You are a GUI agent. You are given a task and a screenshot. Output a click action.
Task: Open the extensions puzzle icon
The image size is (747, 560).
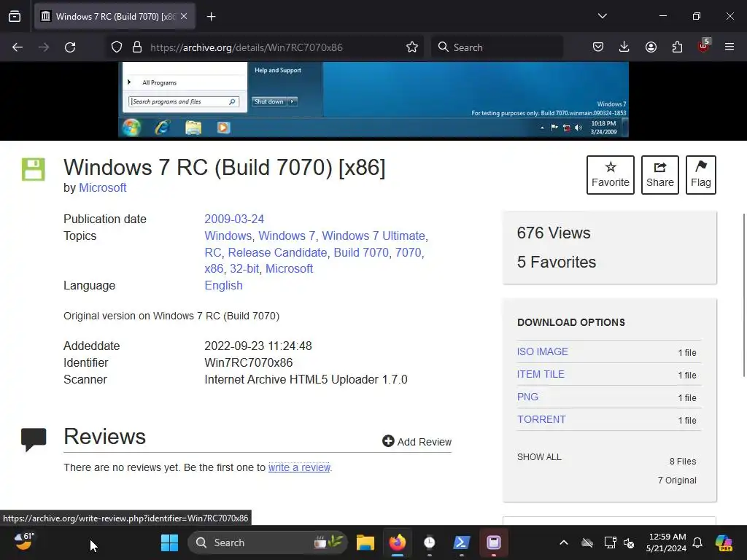coord(677,47)
